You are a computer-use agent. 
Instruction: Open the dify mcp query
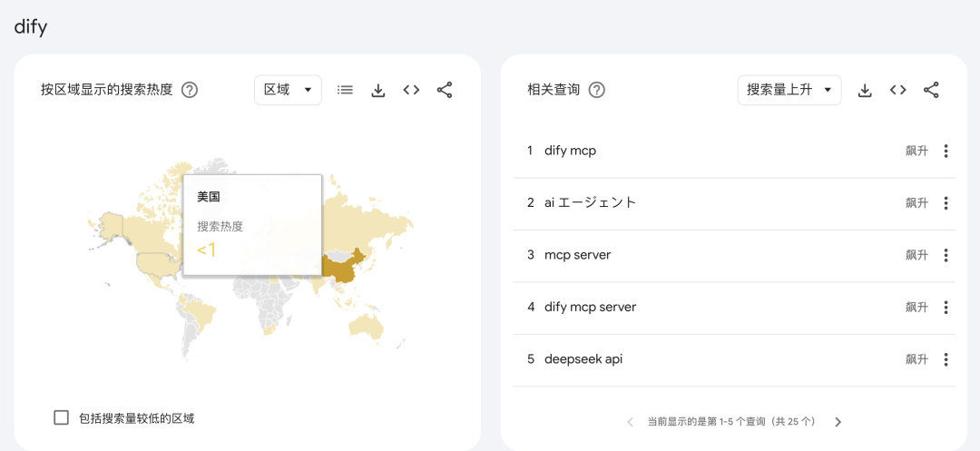tap(570, 151)
